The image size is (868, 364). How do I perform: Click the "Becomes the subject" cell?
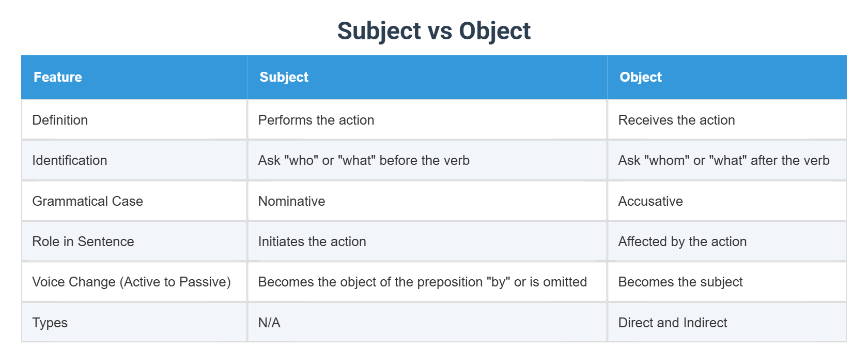pyautogui.click(x=727, y=282)
